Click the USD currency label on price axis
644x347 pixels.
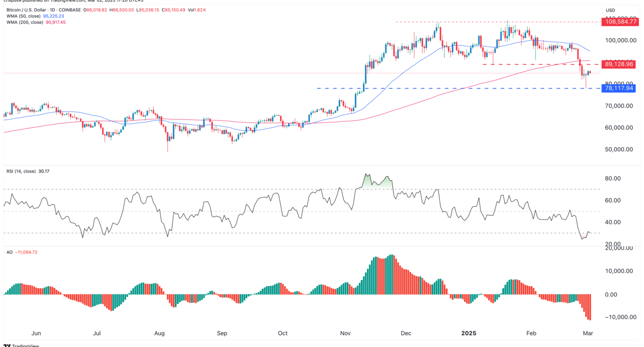611,10
